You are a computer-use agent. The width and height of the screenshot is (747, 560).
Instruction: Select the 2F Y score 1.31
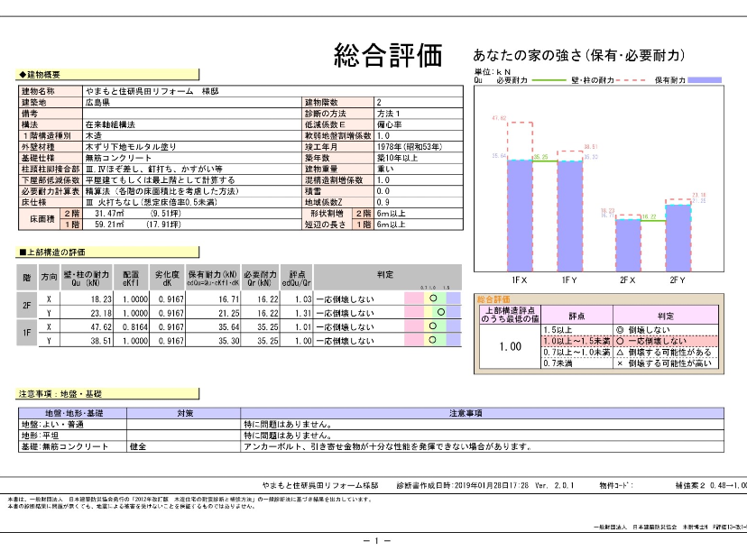pyautogui.click(x=303, y=313)
